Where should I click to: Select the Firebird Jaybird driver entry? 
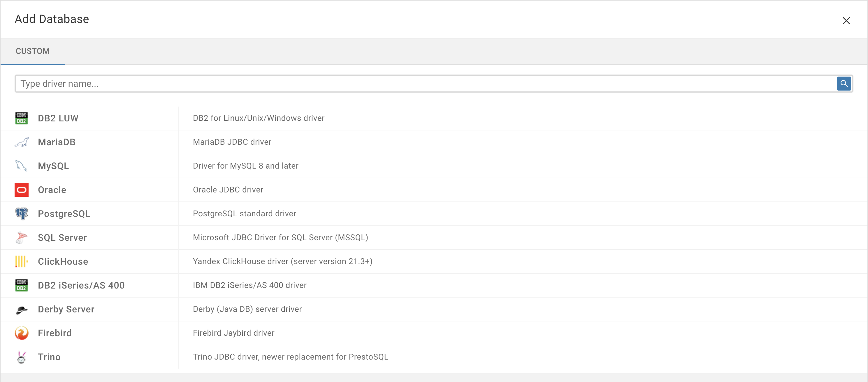pos(233,333)
